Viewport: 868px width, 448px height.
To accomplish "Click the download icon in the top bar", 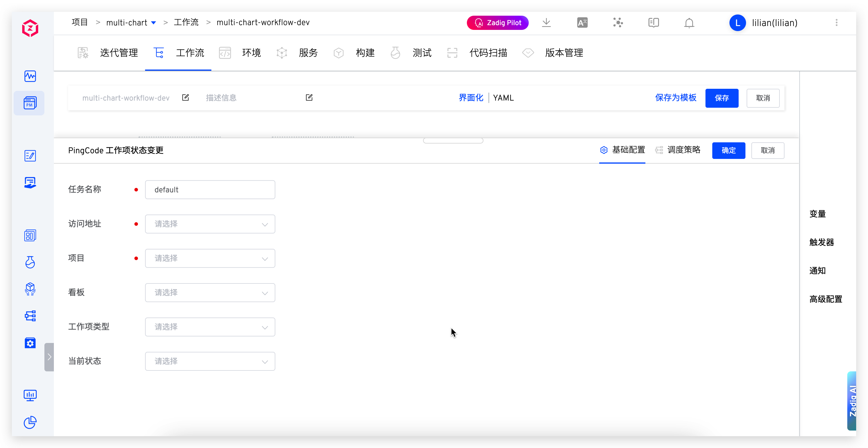I will point(546,22).
